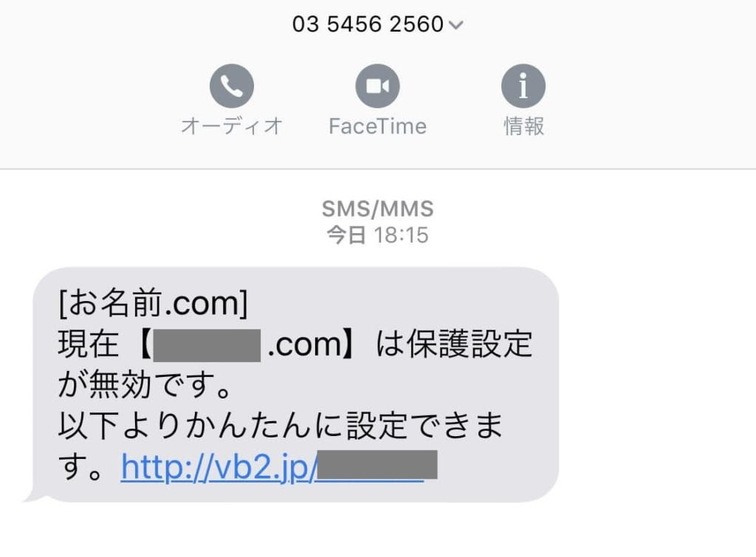756x557 pixels.
Task: Tap the audio call phone icon
Action: pos(231,86)
